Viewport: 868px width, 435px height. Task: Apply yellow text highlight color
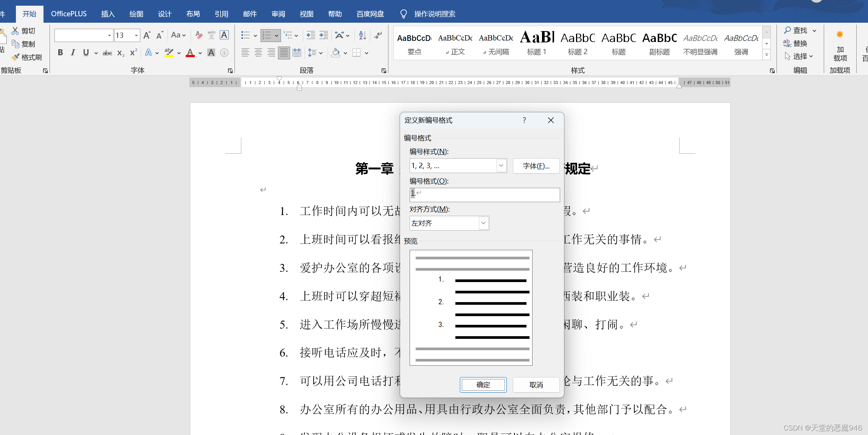click(x=169, y=53)
